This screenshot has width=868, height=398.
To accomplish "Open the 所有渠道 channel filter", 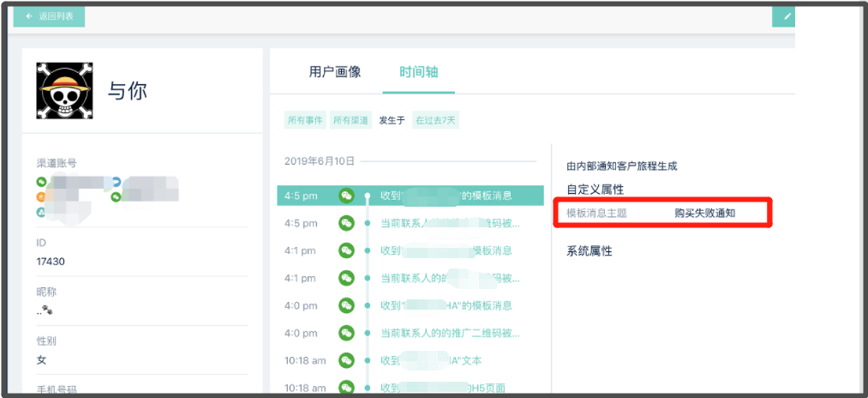I will tap(351, 120).
